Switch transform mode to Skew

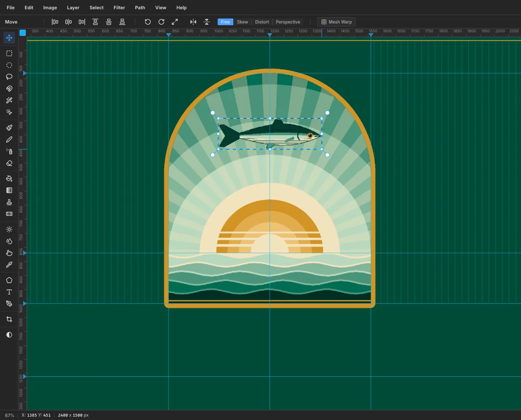242,22
